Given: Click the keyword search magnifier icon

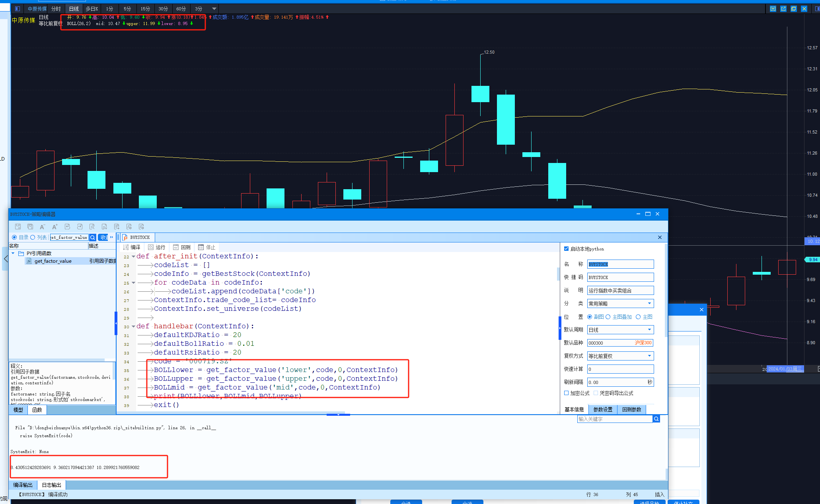Looking at the screenshot, I should coord(656,419).
